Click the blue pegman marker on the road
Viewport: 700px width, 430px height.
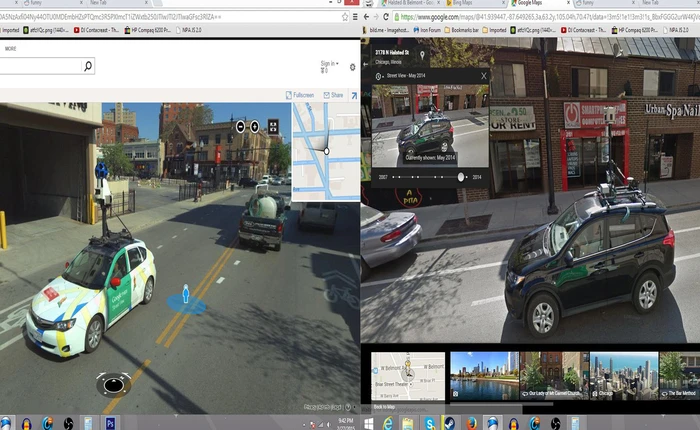pos(186,295)
